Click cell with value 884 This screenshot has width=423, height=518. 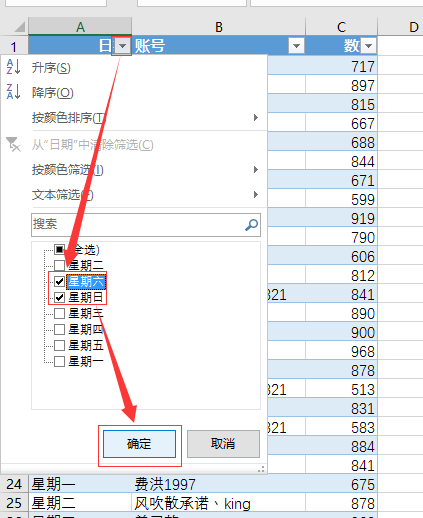tap(341, 446)
